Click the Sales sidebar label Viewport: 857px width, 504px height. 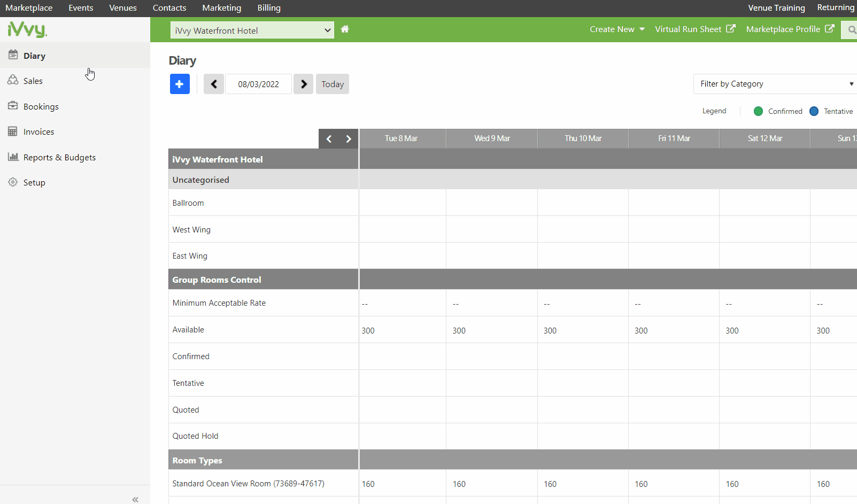33,81
